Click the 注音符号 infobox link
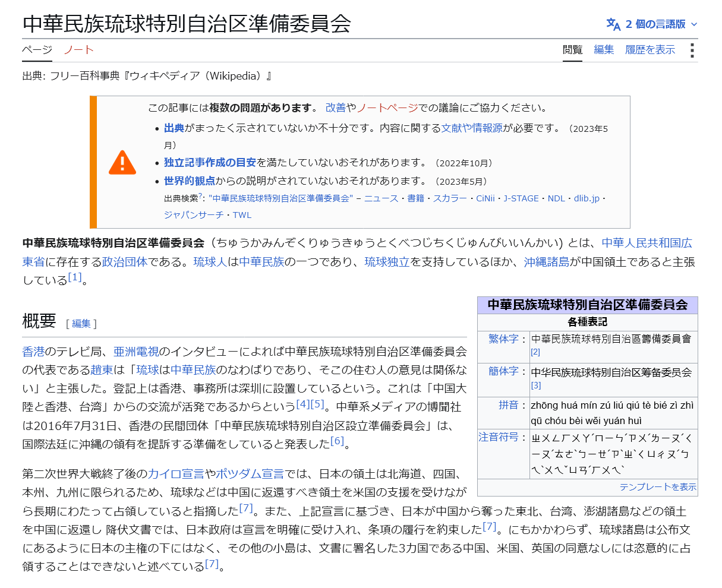722x588 pixels. [499, 437]
